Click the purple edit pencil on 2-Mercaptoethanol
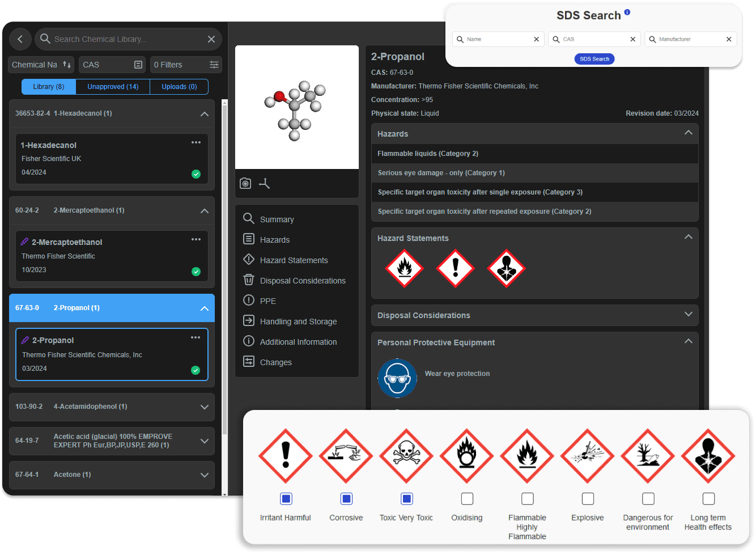The height and width of the screenshot is (554, 756). 25,242
